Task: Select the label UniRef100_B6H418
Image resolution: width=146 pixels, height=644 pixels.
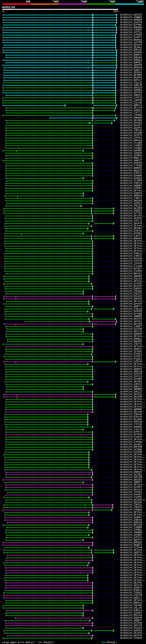Action: pos(131,140)
